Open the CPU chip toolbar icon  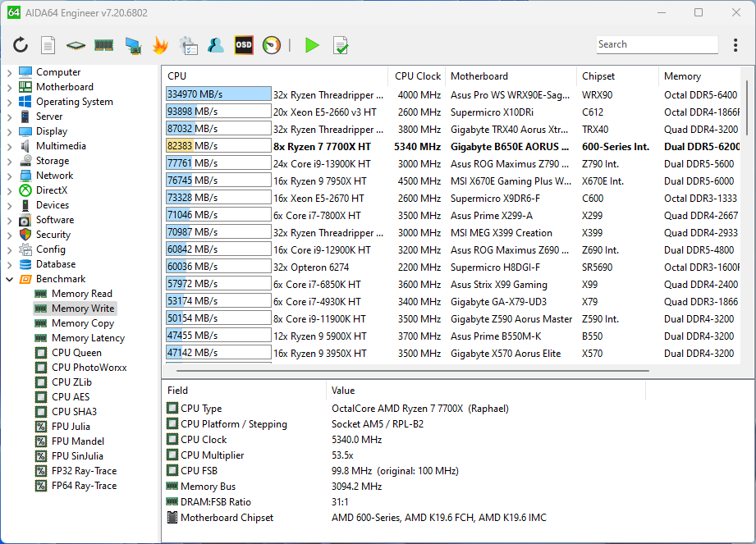pos(76,46)
